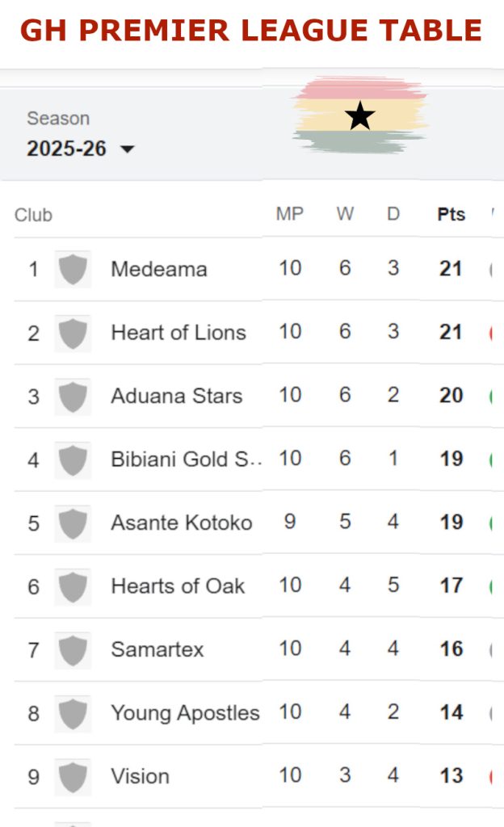This screenshot has height=827, width=504.
Task: Click the Heart of Lions crest icon
Action: (73, 333)
